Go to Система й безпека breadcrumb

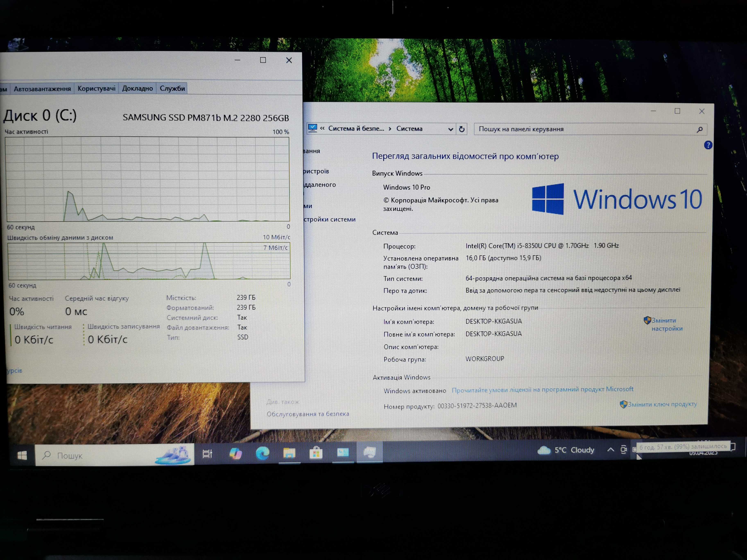(356, 129)
